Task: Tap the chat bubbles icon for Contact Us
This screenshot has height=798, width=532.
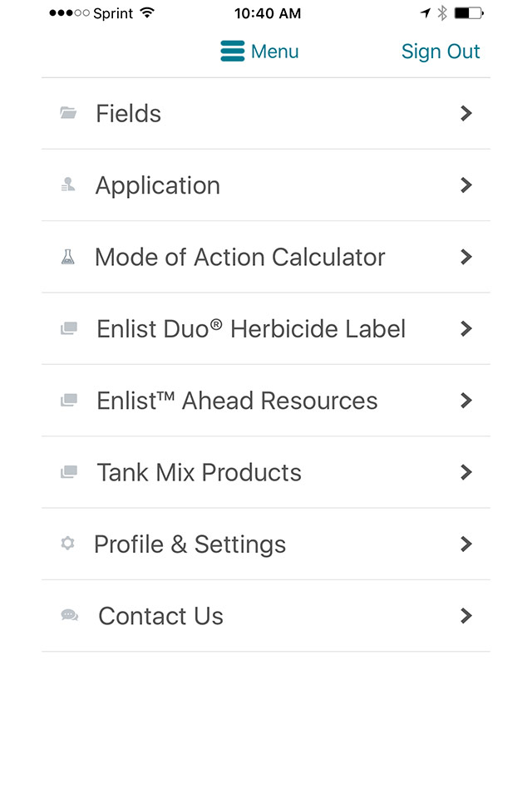Action: click(69, 615)
